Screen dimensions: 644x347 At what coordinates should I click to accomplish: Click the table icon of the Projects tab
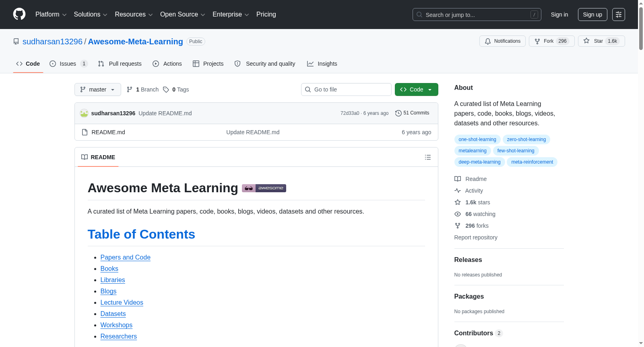coord(196,64)
